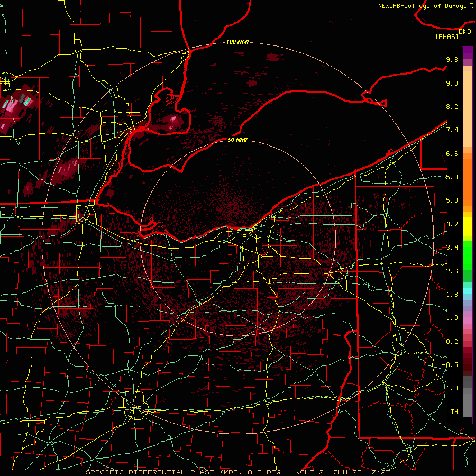Viewport: 476px width, 476px height.
Task: Click the NEXLAB-College of DuPage label
Action: [x=423, y=6]
